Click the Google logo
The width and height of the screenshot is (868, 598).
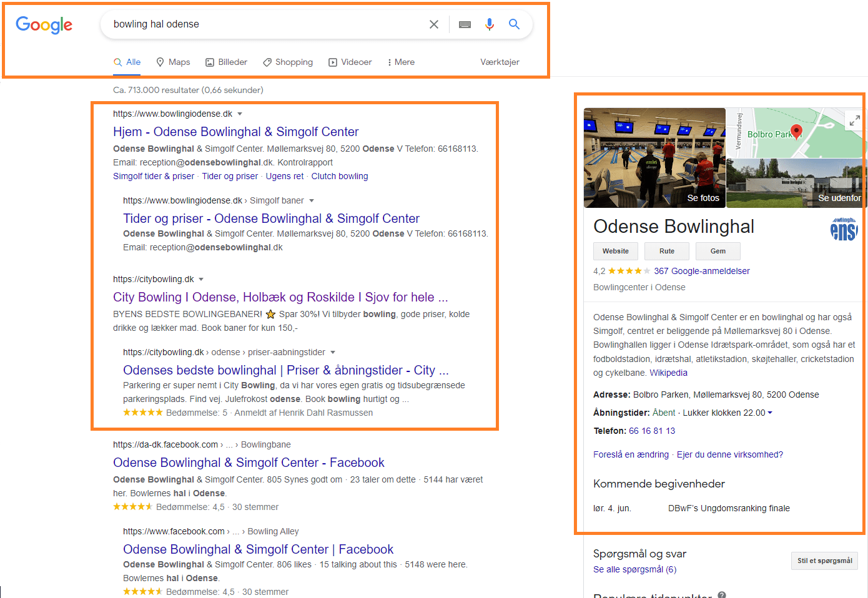(44, 26)
